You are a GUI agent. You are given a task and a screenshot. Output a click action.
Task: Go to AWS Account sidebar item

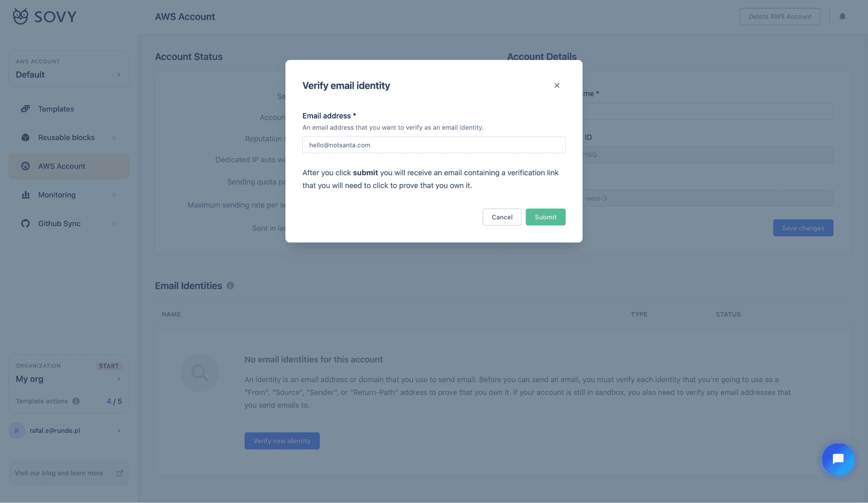tap(62, 166)
